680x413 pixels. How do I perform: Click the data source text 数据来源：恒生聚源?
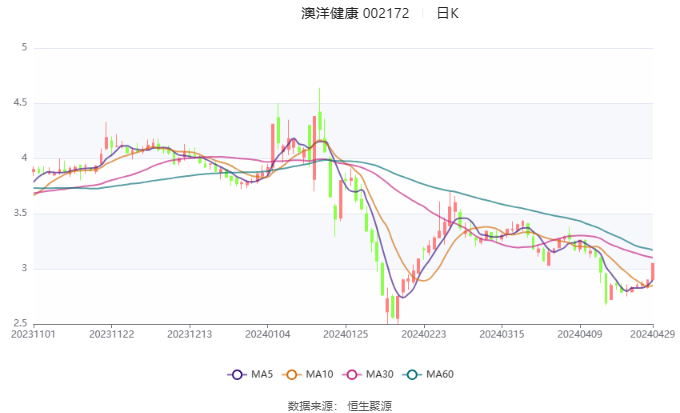click(x=340, y=406)
